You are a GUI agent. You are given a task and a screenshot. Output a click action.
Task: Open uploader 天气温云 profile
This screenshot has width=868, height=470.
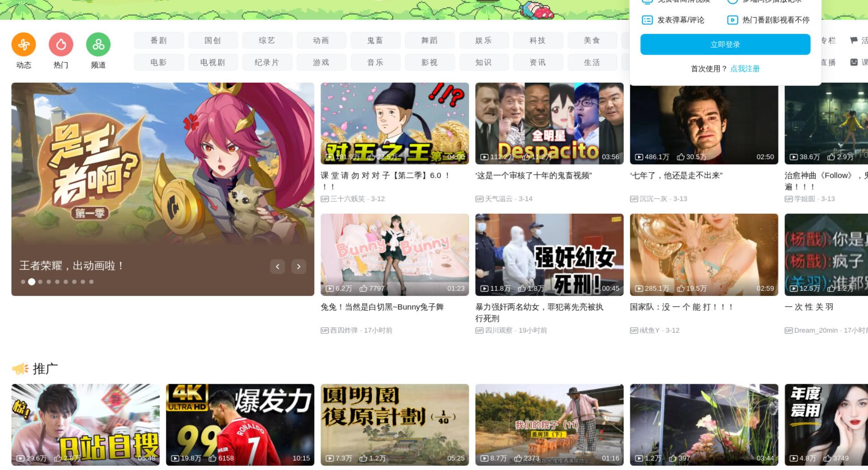pyautogui.click(x=499, y=199)
